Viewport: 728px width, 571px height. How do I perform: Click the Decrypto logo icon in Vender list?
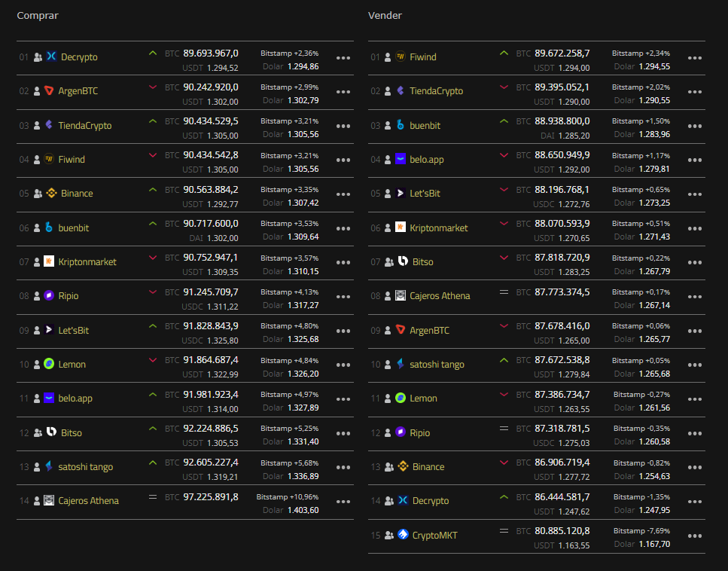pyautogui.click(x=403, y=500)
